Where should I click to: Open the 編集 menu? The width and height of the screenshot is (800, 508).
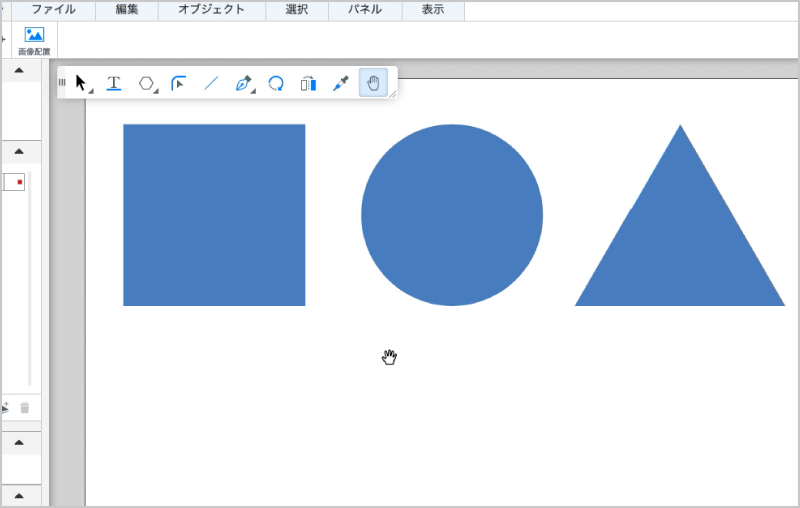coord(127,10)
